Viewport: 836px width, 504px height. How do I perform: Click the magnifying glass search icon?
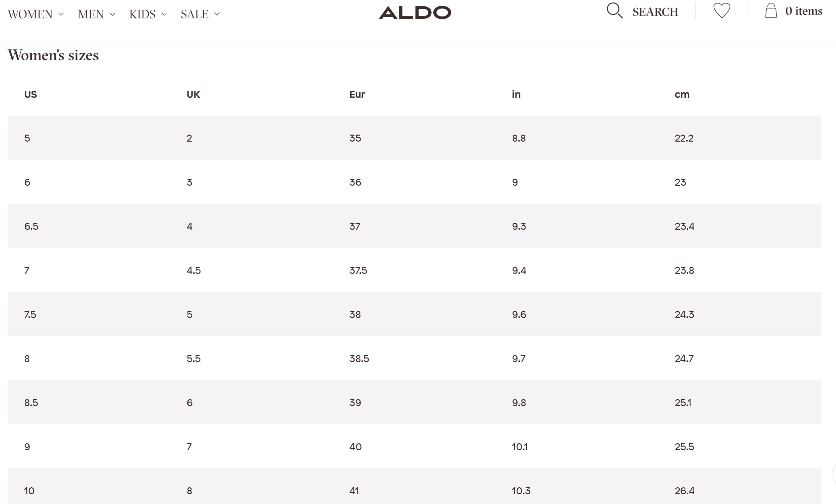[614, 10]
